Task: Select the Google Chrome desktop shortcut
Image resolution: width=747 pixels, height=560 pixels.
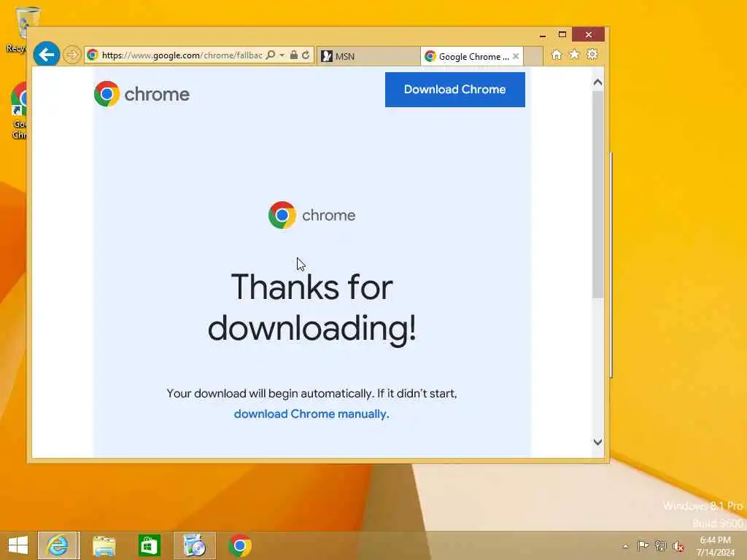Action: pyautogui.click(x=19, y=111)
